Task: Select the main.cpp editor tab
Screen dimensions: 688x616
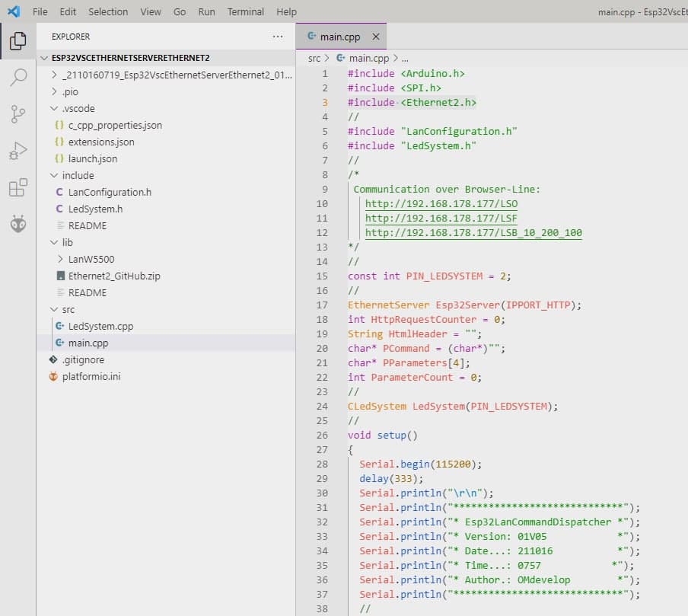Action: (x=340, y=37)
